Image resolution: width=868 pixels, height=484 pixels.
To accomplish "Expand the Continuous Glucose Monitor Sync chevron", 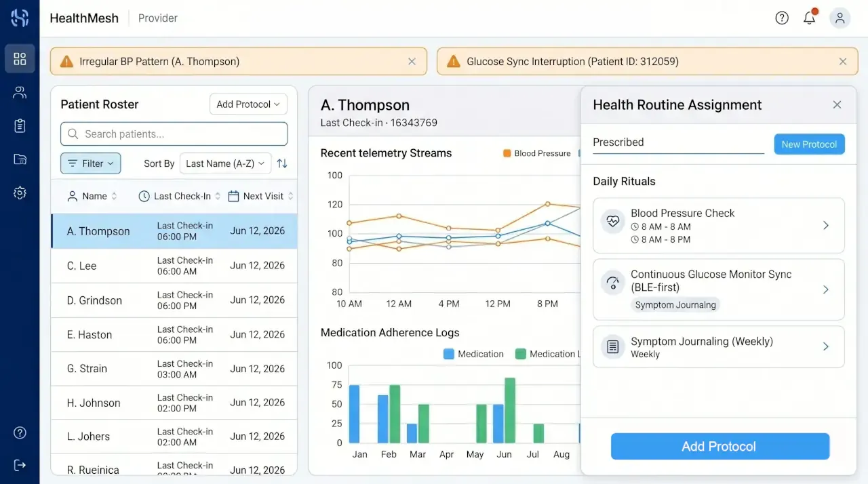I will tap(826, 289).
